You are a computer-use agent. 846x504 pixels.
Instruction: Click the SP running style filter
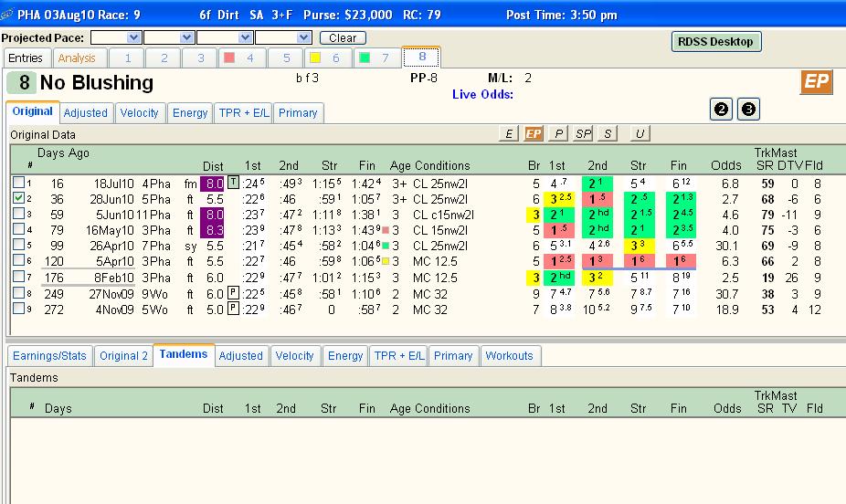click(583, 133)
